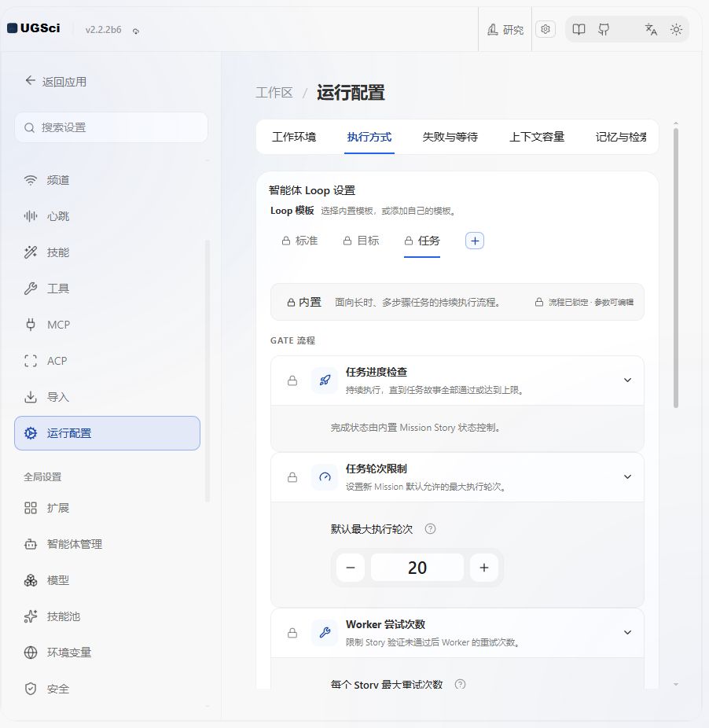Click the 环境变量 globe icon

31,653
